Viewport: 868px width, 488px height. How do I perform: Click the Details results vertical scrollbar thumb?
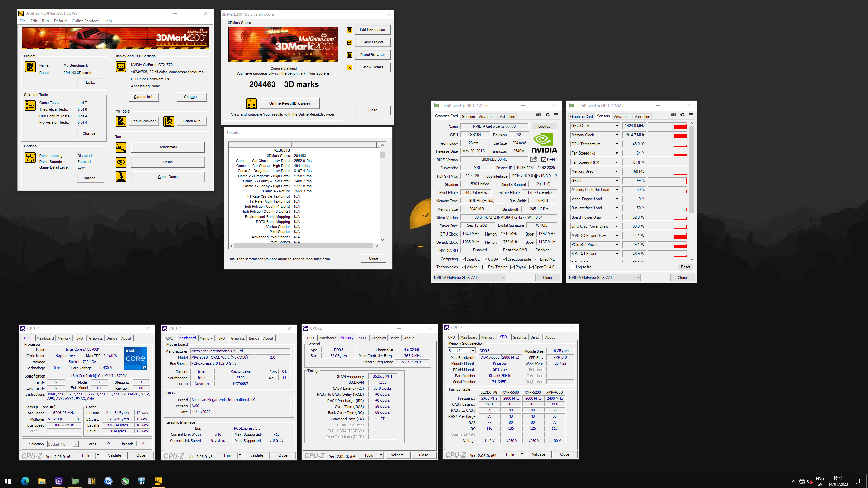point(382,156)
